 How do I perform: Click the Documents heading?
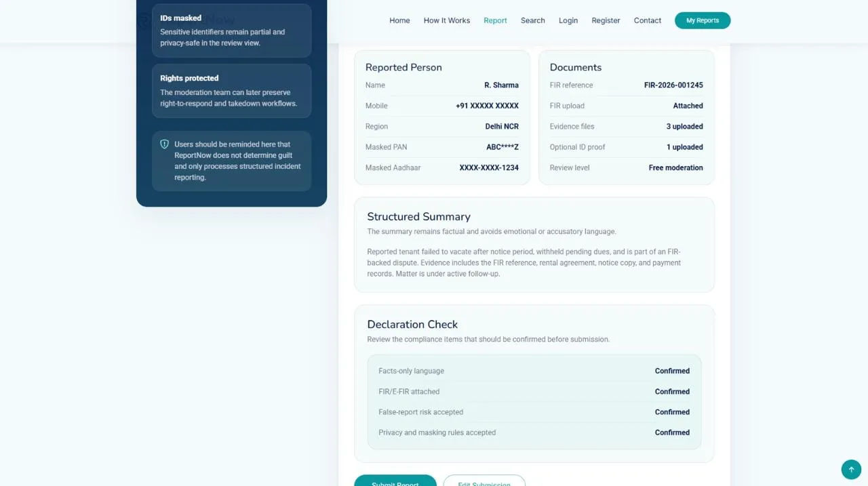coord(576,67)
